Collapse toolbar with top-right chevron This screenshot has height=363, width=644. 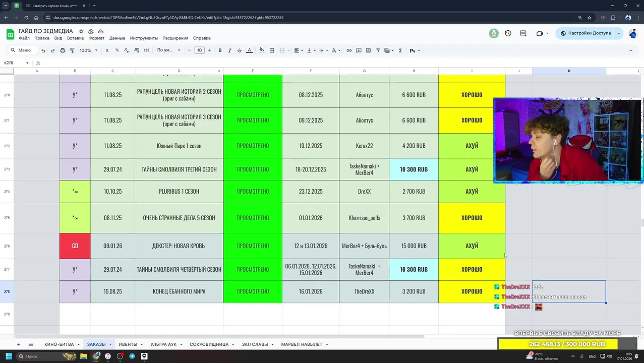[x=630, y=50]
